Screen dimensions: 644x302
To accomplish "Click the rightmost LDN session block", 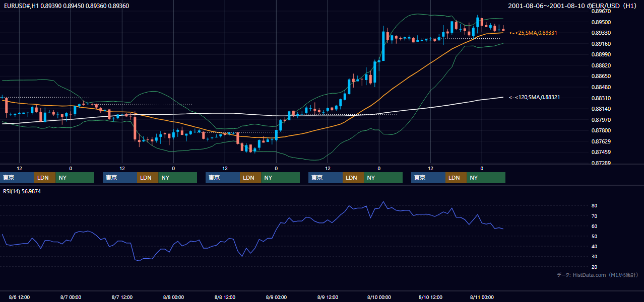I will tap(456, 178).
